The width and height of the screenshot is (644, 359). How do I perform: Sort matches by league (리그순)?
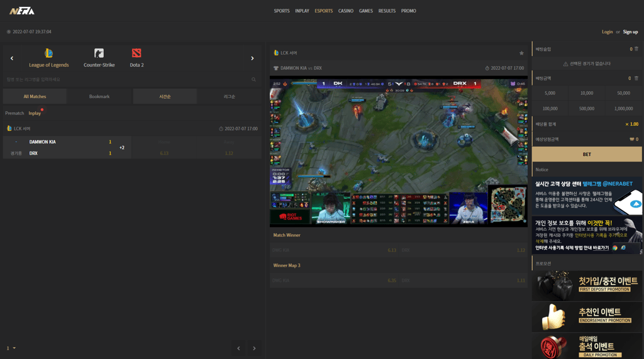point(229,97)
